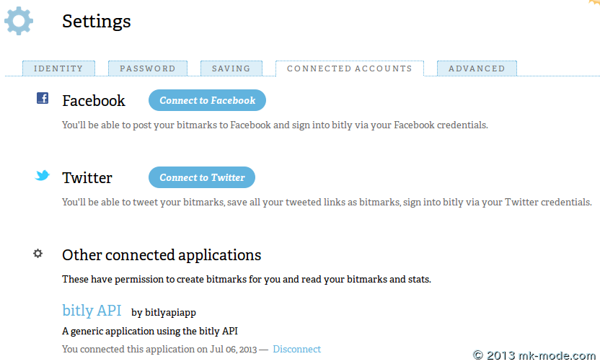Click the Facebook logo icon
The image size is (600, 364).
[x=43, y=99]
